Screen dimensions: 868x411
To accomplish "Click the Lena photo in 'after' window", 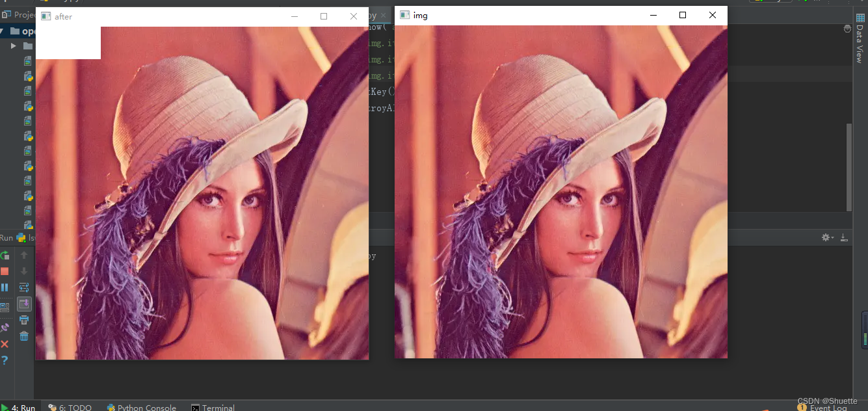I will tap(202, 193).
